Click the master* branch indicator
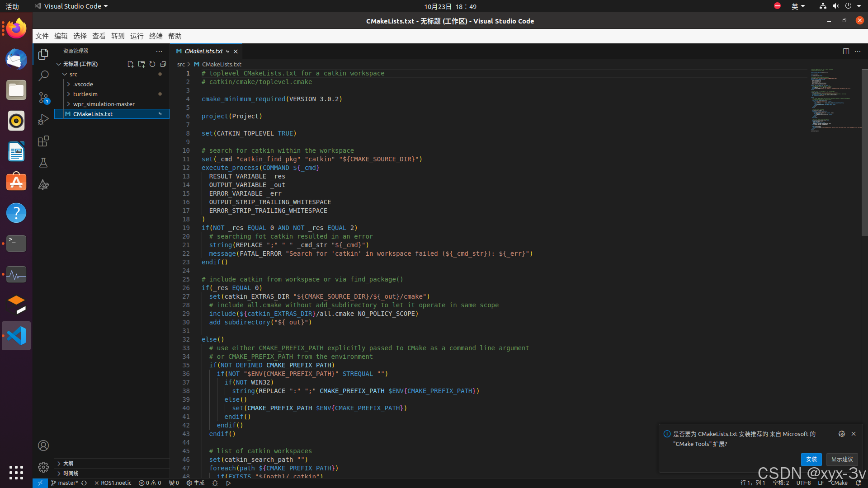This screenshot has height=488, width=868. [x=65, y=483]
